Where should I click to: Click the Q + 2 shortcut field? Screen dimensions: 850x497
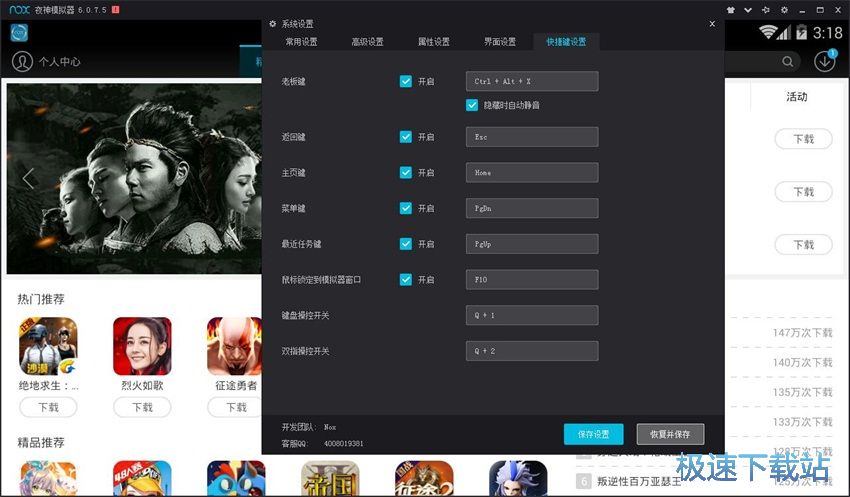coord(532,351)
